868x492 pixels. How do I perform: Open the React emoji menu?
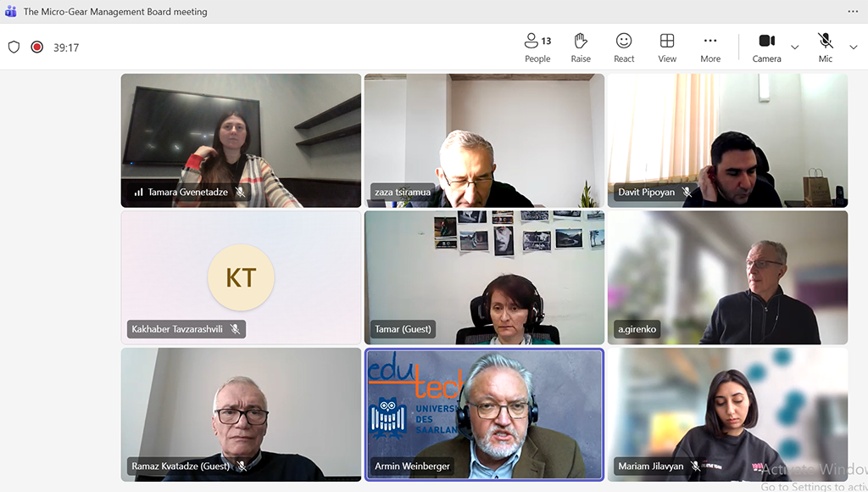[x=624, y=48]
